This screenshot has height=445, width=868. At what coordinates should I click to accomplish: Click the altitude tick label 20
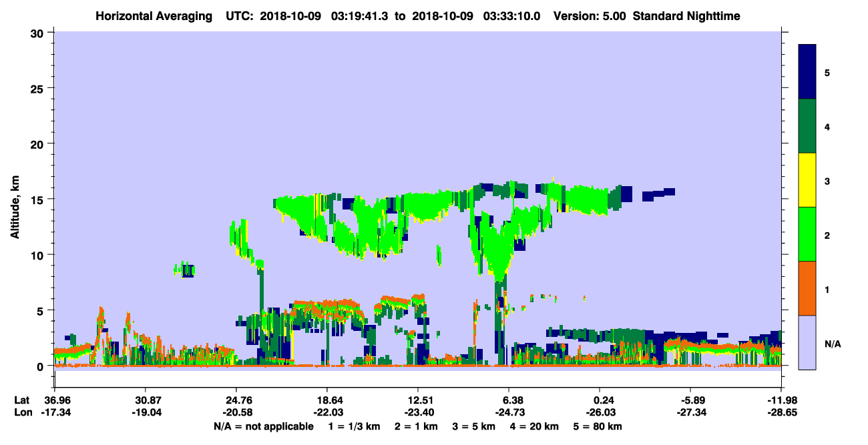[39, 143]
